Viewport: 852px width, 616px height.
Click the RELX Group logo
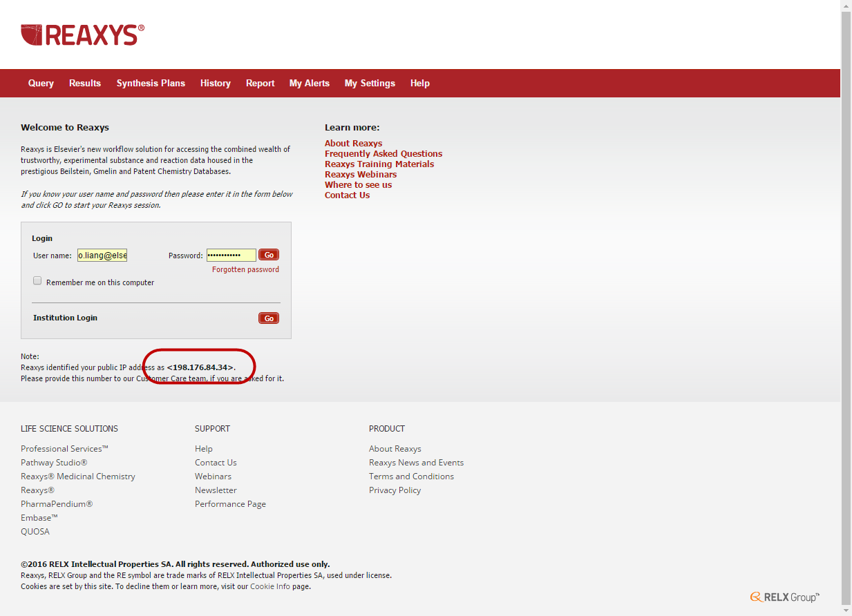point(785,597)
